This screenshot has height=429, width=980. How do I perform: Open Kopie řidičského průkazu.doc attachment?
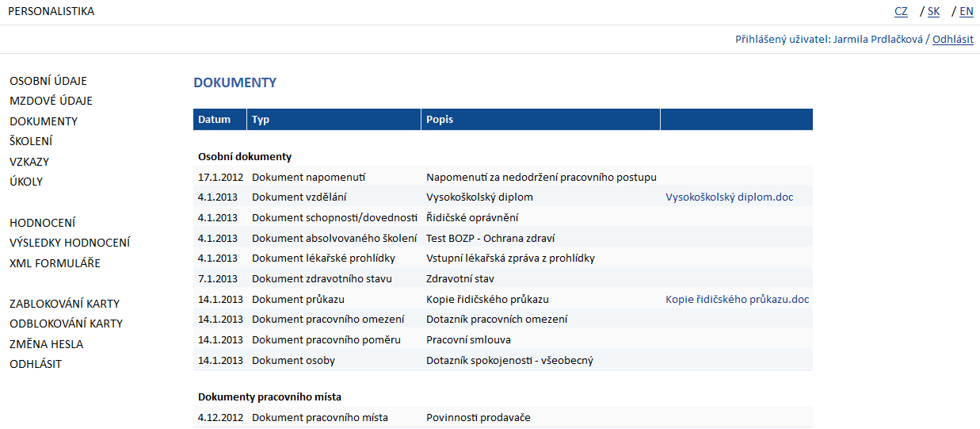click(737, 300)
